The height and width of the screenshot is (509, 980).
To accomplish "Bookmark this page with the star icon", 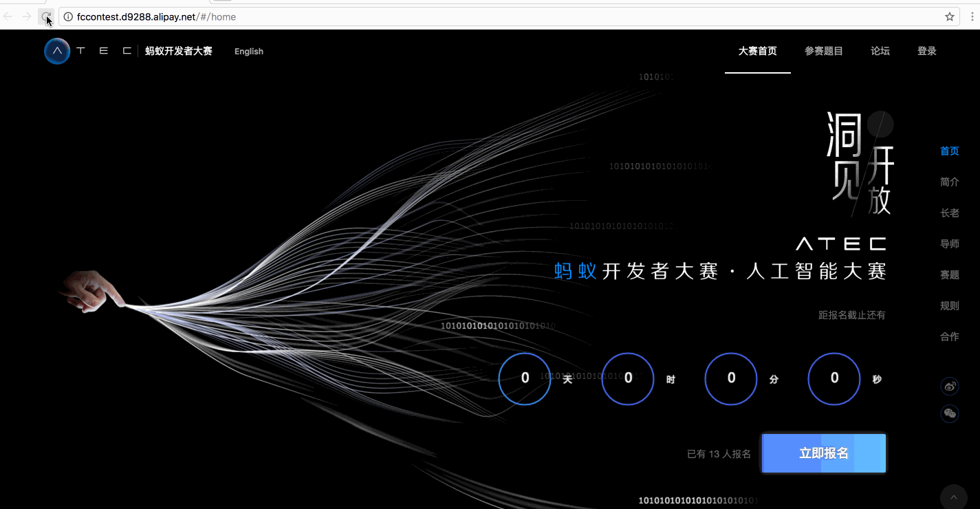I will tap(950, 17).
